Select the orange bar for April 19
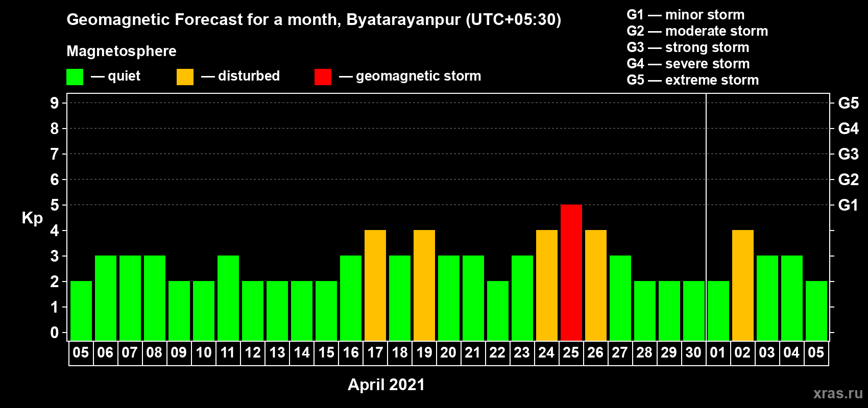The image size is (868, 408). click(424, 285)
